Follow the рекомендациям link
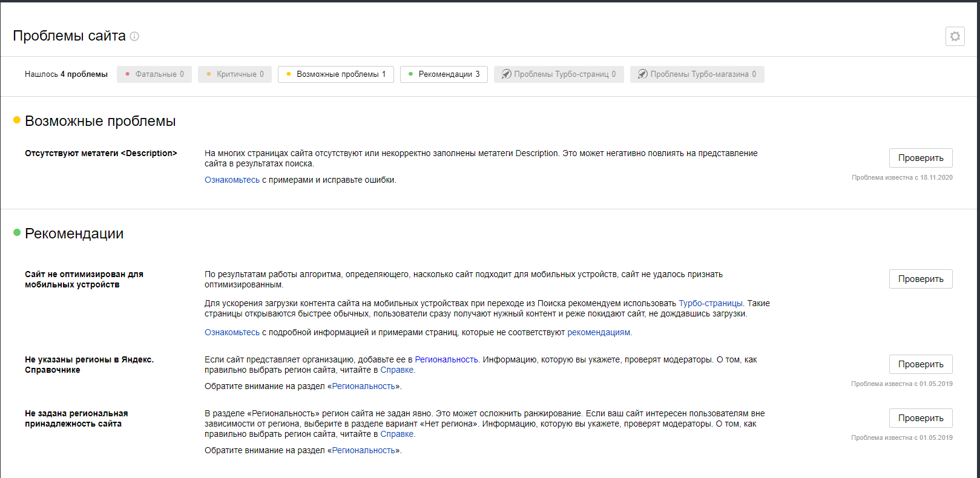 [x=599, y=332]
